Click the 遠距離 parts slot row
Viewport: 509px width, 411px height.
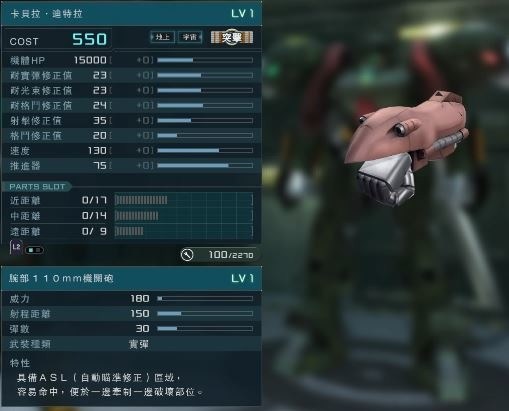(x=131, y=231)
